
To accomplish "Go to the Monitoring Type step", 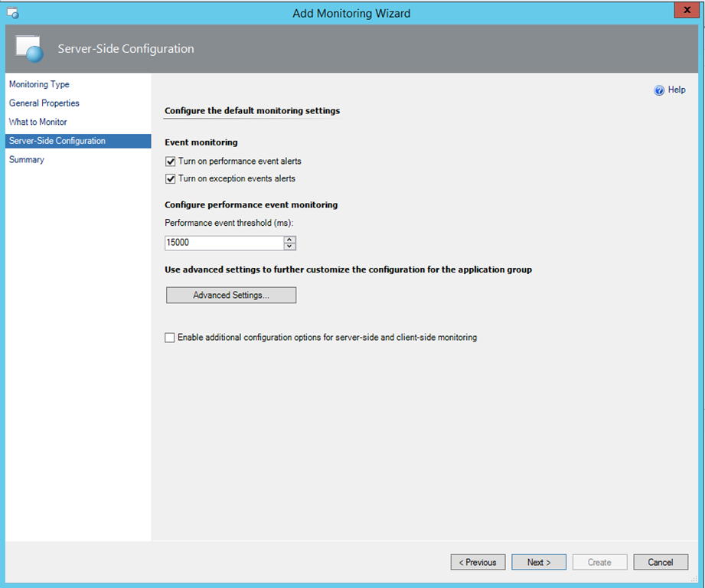I will pyautogui.click(x=39, y=84).
